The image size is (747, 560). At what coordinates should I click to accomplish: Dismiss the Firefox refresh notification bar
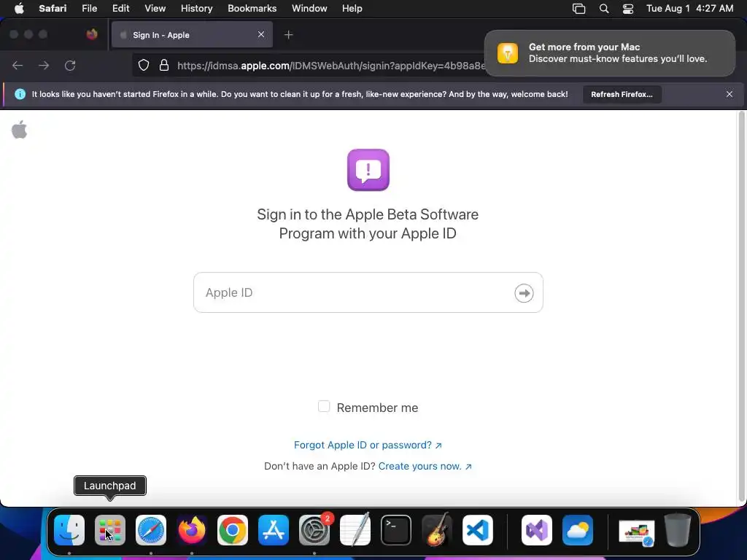(x=729, y=94)
